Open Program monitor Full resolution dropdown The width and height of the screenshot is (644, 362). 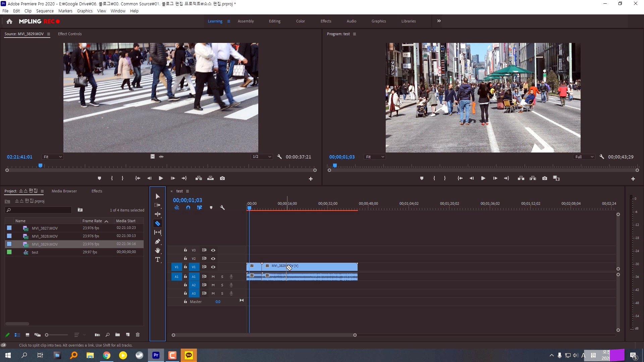(x=584, y=157)
